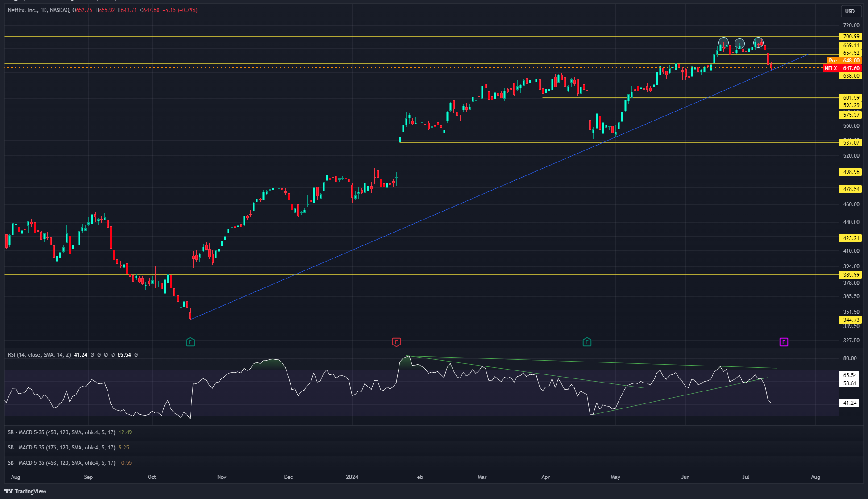Select the 669.11 price label
Screen dimensions: 868x499
(851, 46)
